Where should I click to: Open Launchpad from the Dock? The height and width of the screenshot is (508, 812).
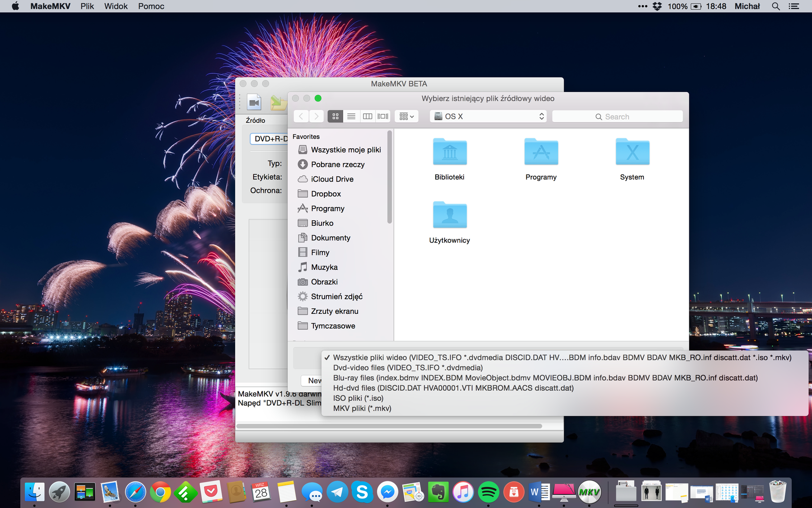(x=59, y=492)
